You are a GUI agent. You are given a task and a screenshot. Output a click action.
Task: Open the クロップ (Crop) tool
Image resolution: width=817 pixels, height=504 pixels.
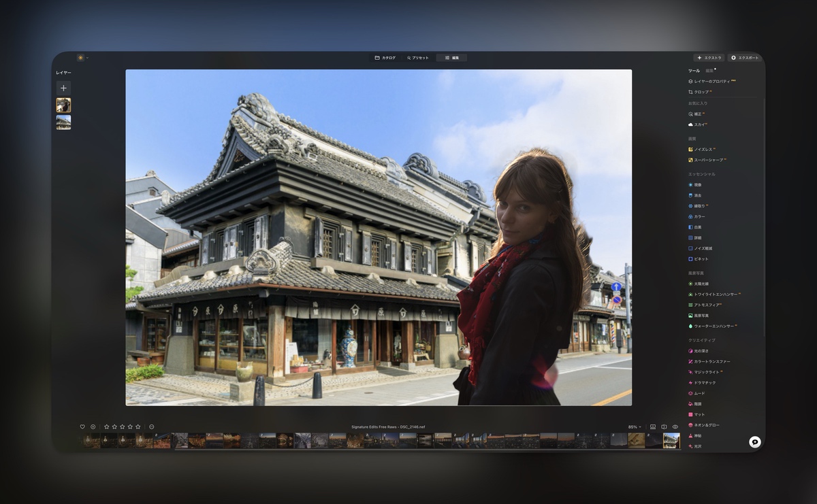700,92
